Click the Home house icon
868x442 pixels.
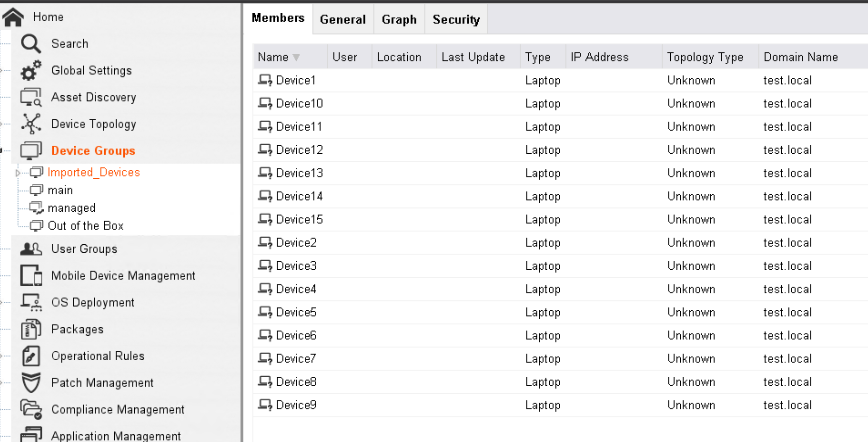click(13, 17)
